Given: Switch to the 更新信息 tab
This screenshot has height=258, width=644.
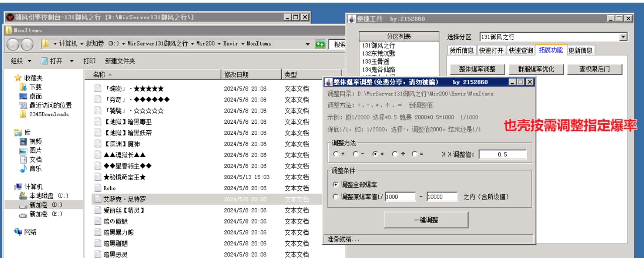Looking at the screenshot, I should (581, 50).
